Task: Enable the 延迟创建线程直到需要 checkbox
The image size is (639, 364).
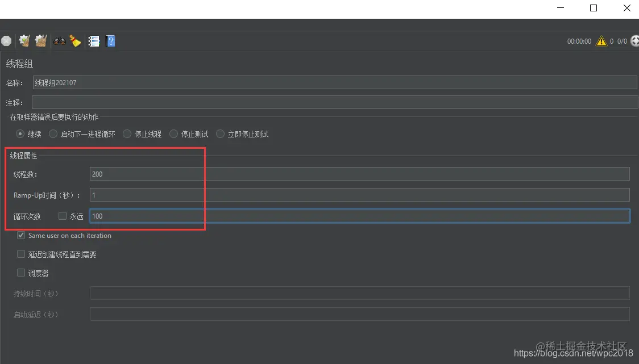Action: tap(21, 254)
